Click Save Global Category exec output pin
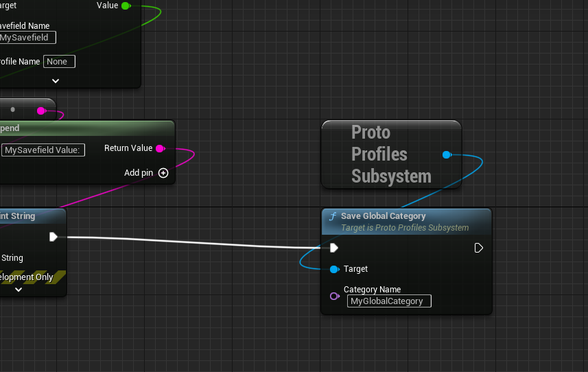The height and width of the screenshot is (372, 588). 479,248
